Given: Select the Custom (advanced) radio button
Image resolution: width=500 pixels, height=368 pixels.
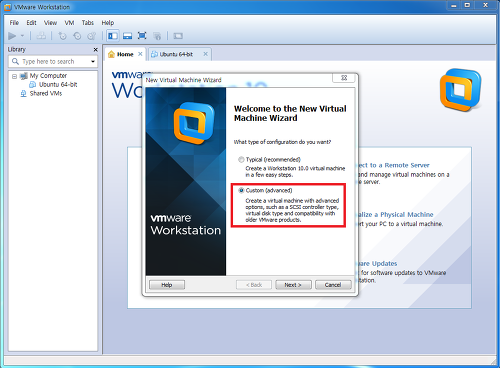Looking at the screenshot, I should [x=241, y=190].
